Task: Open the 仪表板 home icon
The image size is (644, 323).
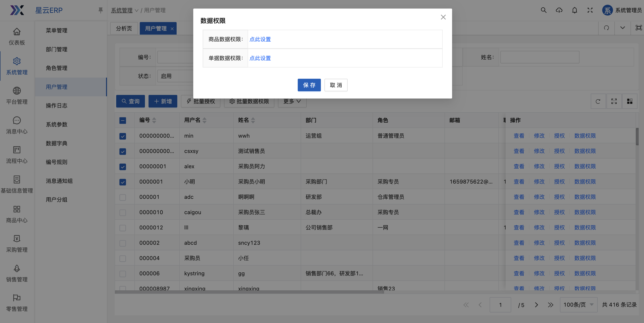Action: coord(17,32)
